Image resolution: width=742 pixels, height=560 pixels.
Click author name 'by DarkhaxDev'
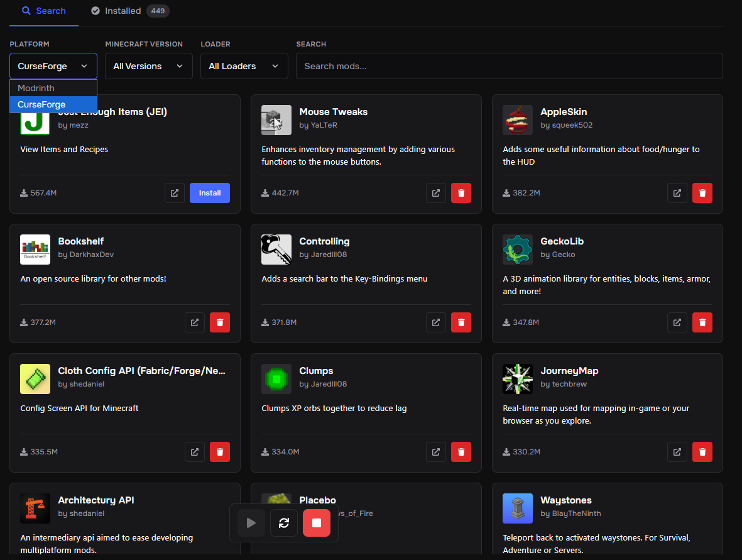(85, 254)
